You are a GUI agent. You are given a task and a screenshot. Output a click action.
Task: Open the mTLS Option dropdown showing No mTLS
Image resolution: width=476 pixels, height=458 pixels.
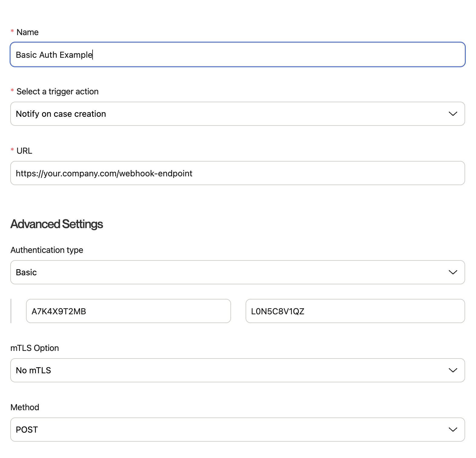point(230,371)
